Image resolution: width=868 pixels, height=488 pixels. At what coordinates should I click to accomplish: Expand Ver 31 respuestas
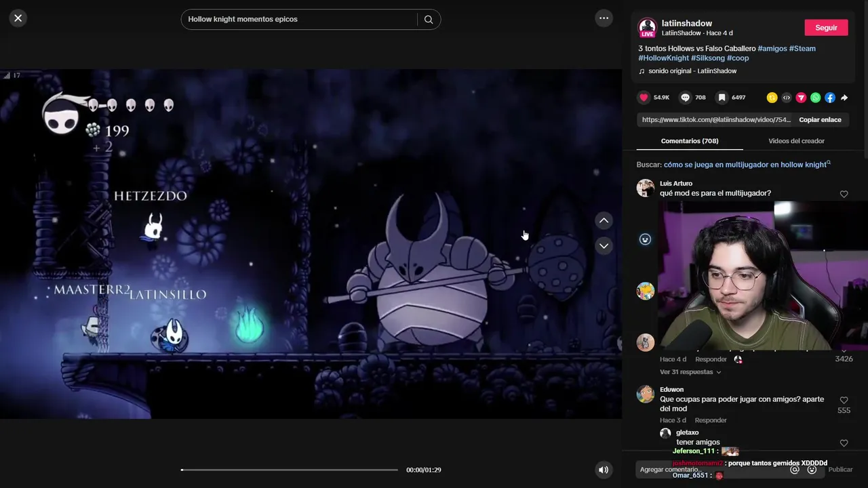click(690, 372)
